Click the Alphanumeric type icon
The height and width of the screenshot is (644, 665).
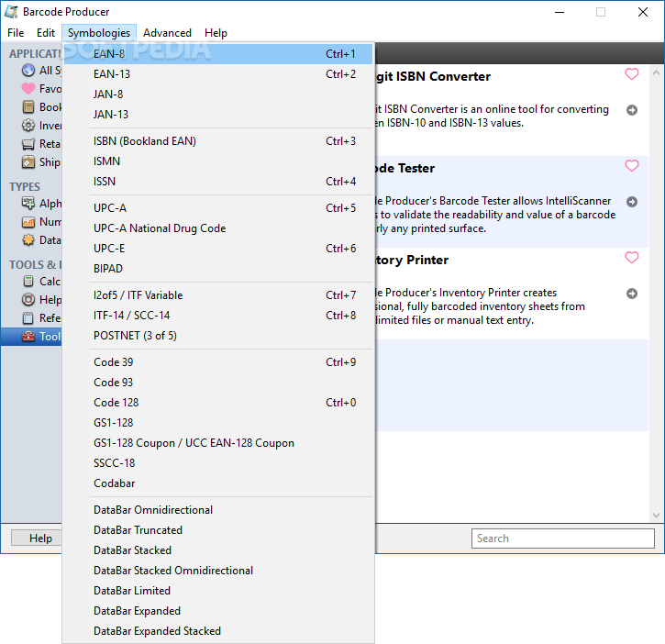pos(28,204)
